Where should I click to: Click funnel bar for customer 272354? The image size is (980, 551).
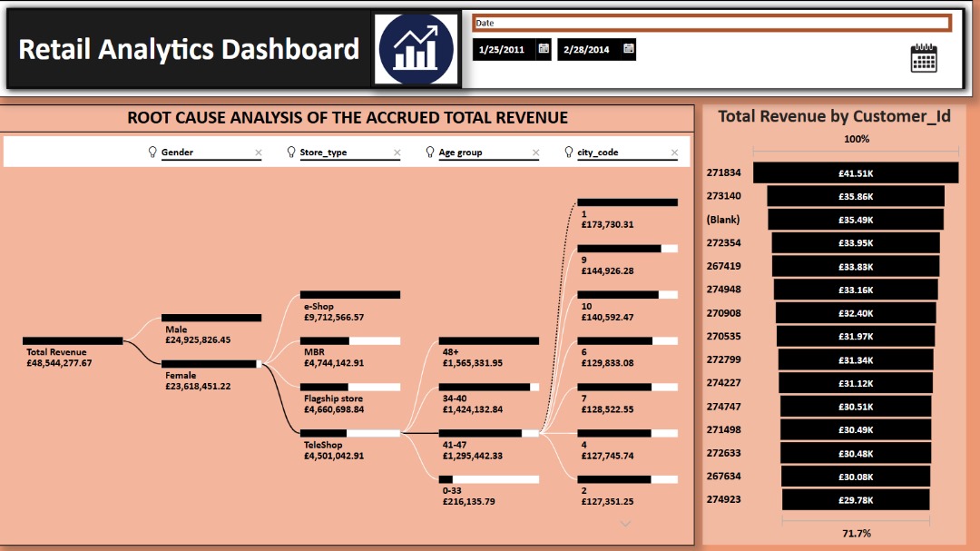point(856,242)
